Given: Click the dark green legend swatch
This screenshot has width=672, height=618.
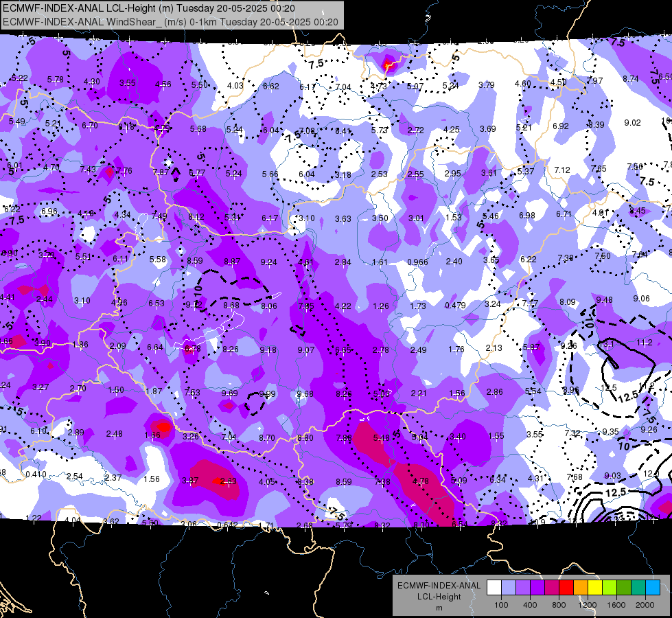Looking at the screenshot, I should (624, 588).
